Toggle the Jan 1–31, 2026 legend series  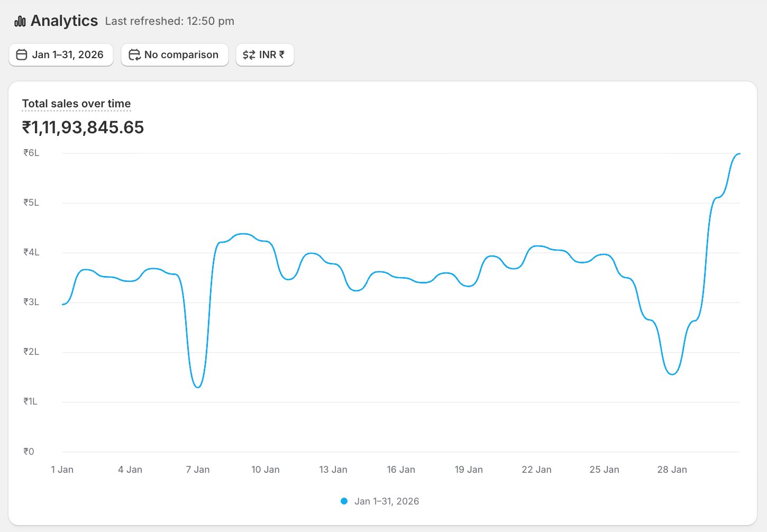pos(380,501)
